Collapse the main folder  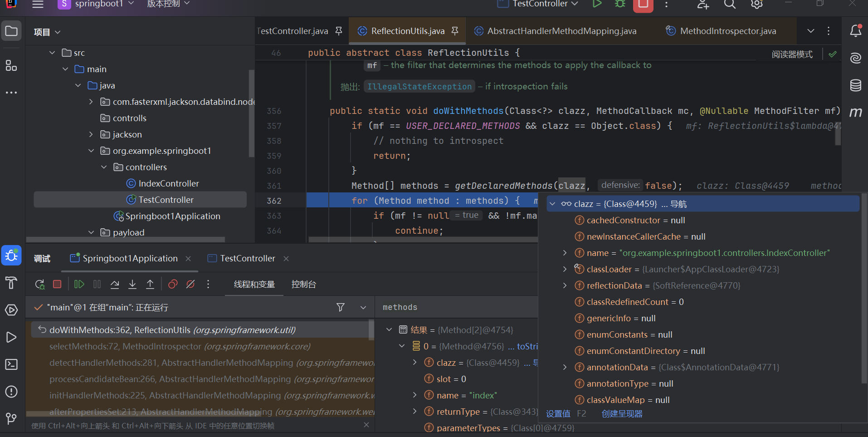click(x=65, y=69)
